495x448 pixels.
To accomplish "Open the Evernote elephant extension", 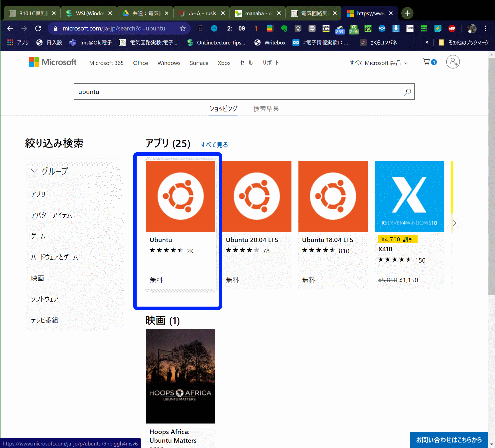I will coord(284,28).
